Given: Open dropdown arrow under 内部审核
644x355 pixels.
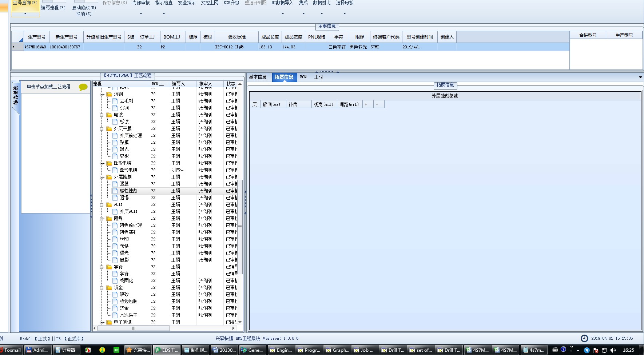Looking at the screenshot, I should pos(141,14).
